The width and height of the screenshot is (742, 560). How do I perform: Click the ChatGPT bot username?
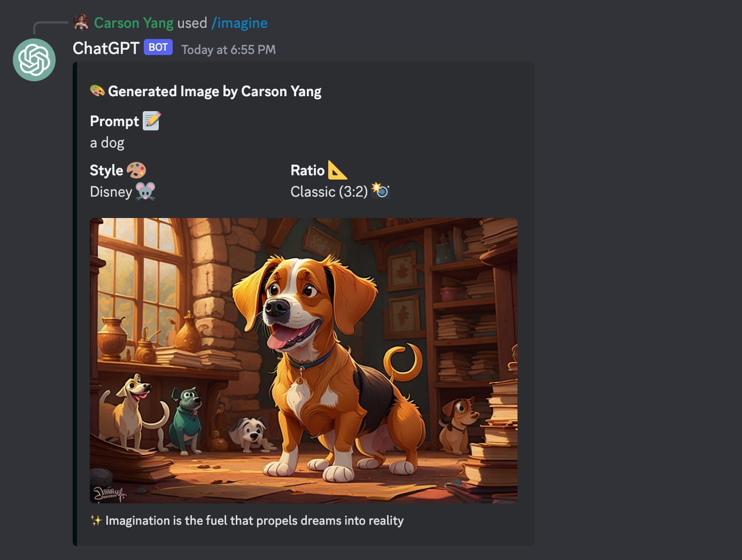(106, 48)
